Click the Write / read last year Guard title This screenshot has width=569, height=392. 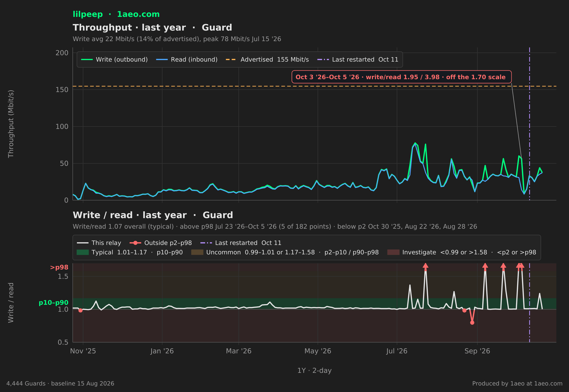[153, 215]
